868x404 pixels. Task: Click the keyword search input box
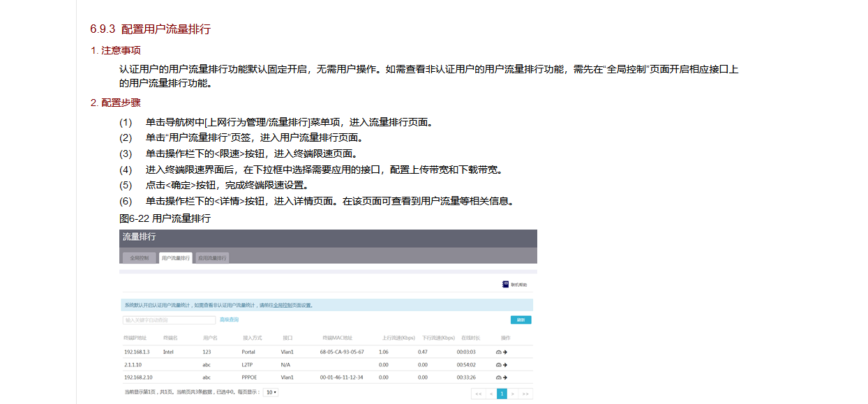point(169,320)
